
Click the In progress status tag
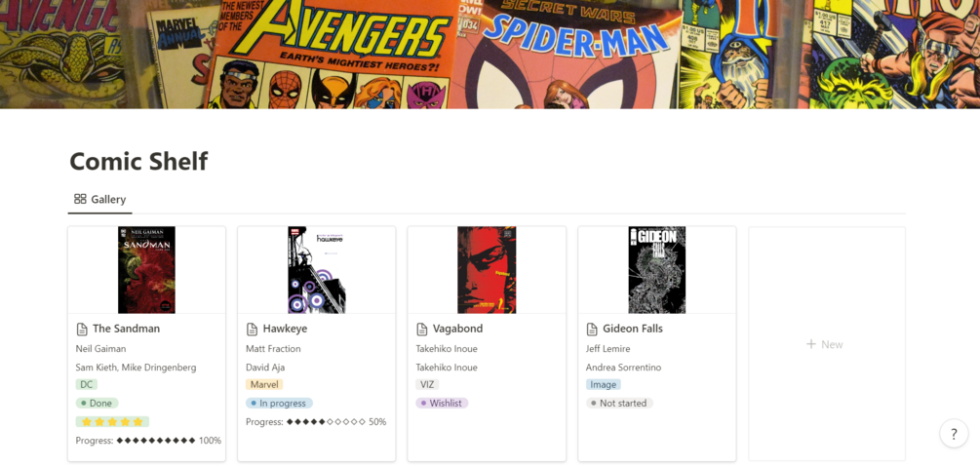[280, 404]
